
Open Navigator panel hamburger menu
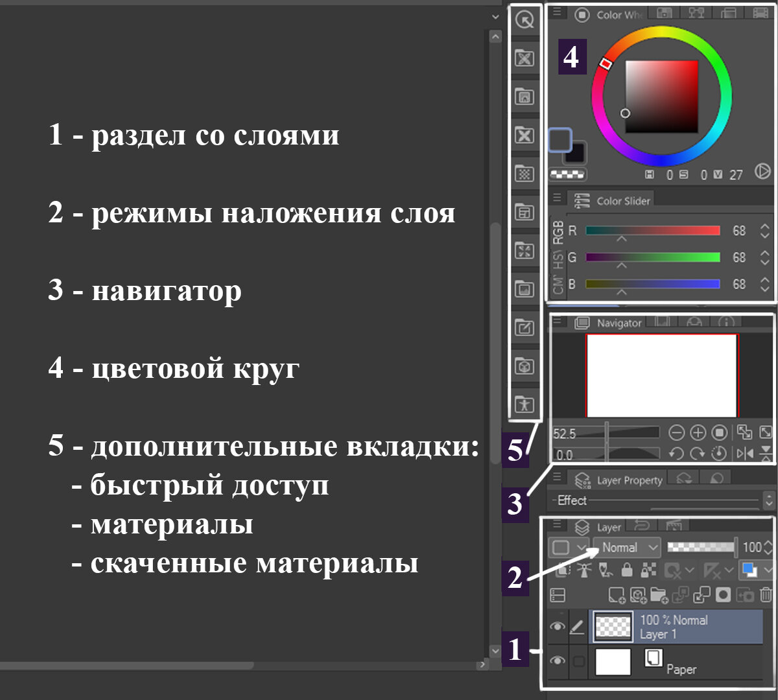tap(557, 321)
